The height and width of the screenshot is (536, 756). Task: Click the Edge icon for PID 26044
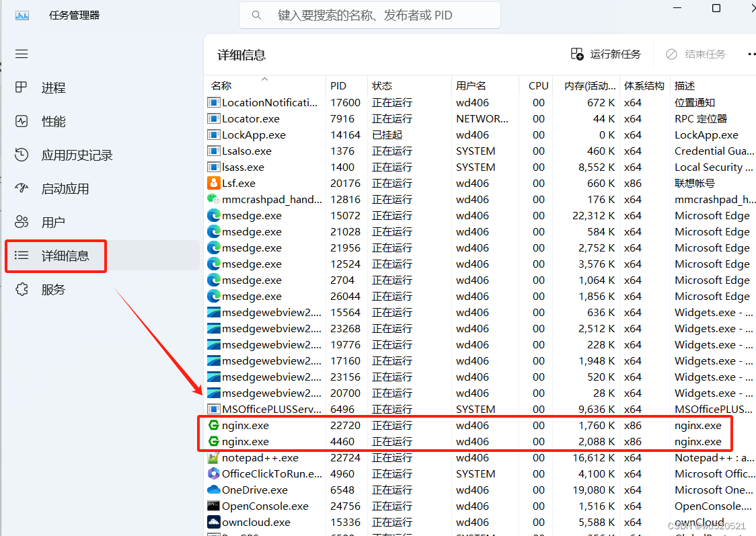(x=214, y=296)
